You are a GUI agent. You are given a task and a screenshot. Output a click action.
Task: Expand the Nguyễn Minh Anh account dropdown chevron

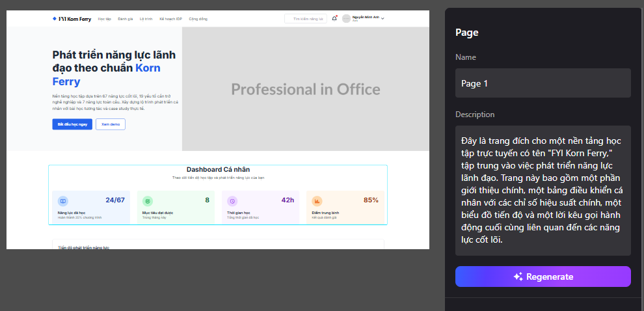[382, 18]
